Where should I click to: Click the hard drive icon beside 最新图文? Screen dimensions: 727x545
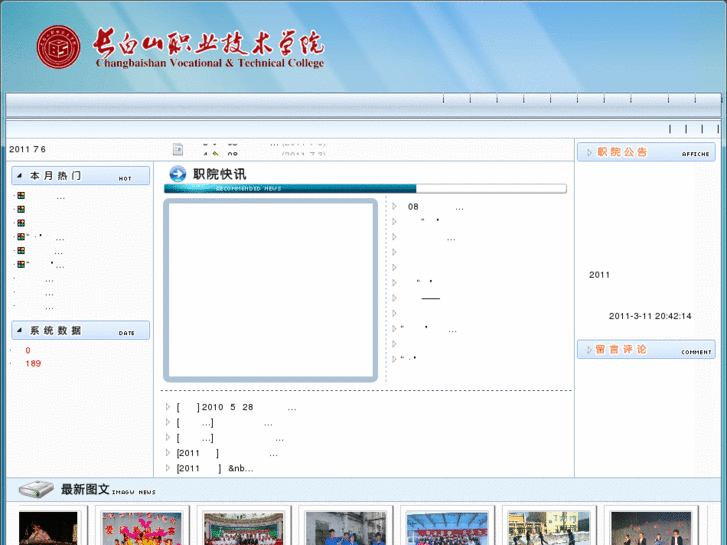37,489
